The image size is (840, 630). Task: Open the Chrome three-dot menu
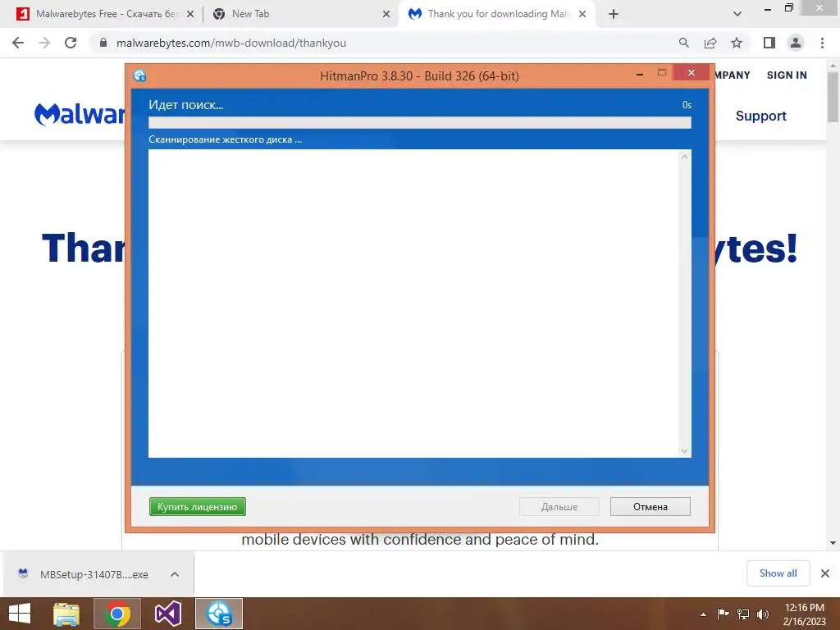point(822,43)
